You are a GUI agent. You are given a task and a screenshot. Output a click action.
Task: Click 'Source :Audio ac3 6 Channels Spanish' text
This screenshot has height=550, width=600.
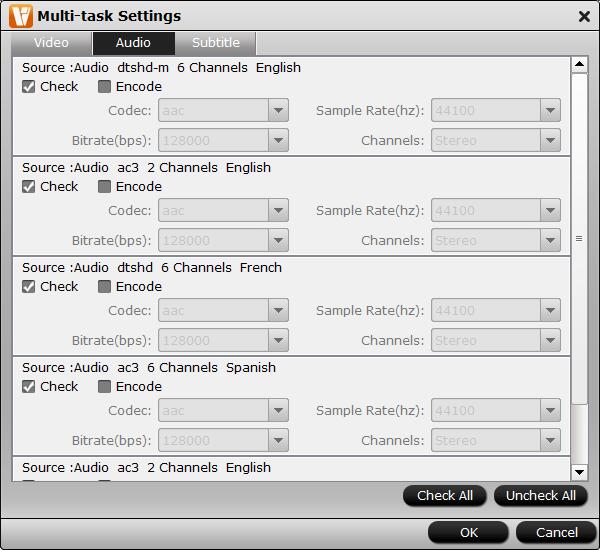pos(149,367)
